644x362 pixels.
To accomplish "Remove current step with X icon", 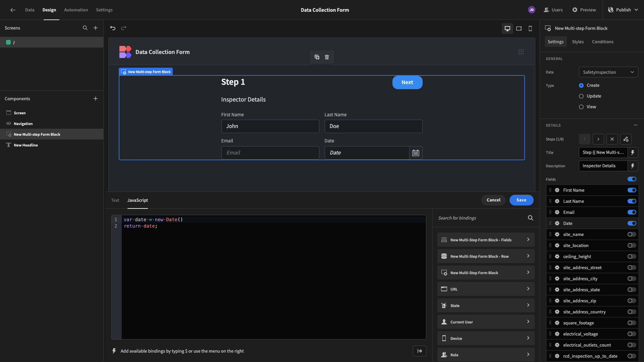I will pos(612,139).
